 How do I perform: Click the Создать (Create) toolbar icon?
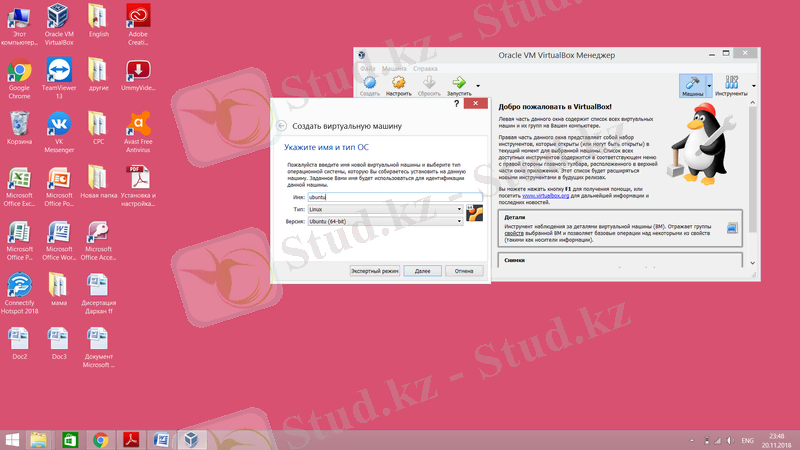pos(369,86)
